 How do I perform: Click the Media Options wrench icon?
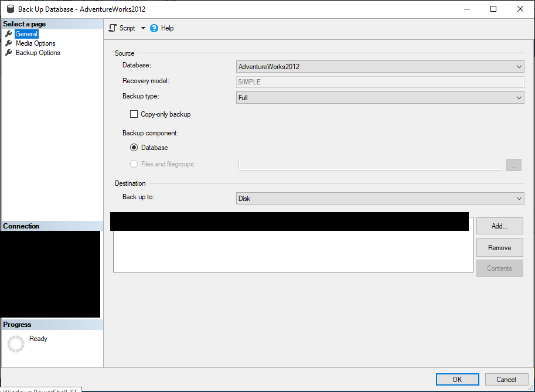point(9,43)
